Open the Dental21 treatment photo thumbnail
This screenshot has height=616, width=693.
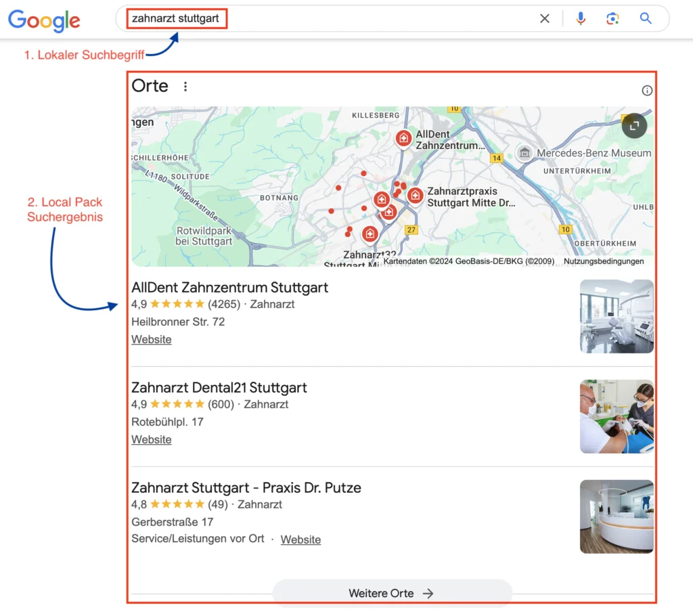point(617,416)
